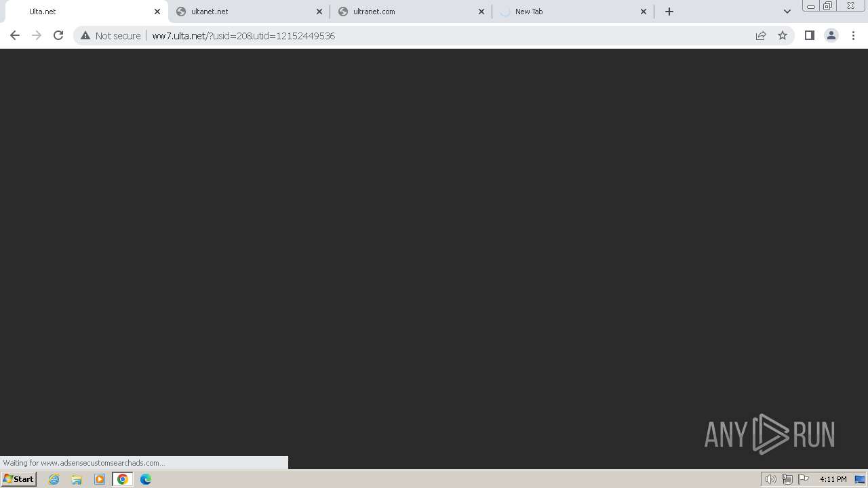The image size is (868, 488).
Task: Share this page icon
Action: [761, 35]
